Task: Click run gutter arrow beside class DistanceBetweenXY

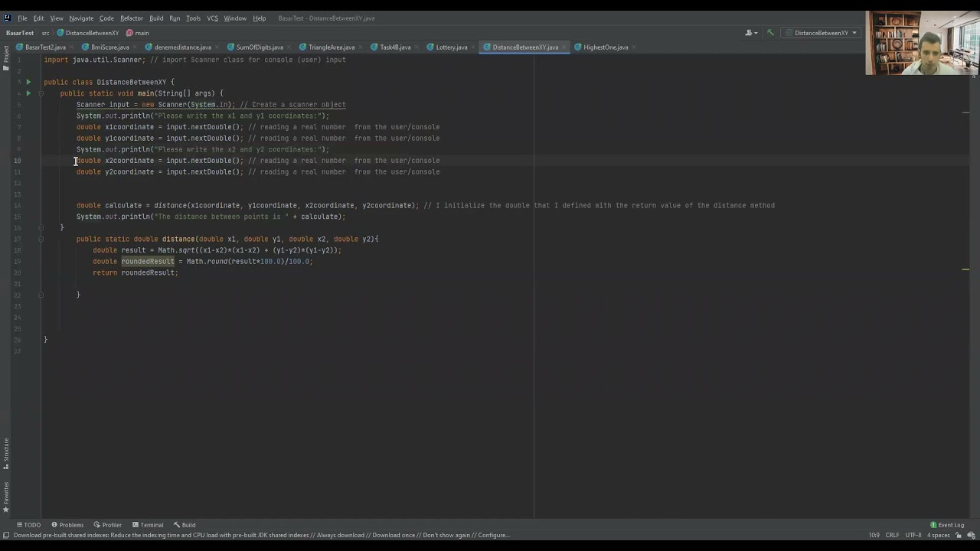Action: [28, 82]
